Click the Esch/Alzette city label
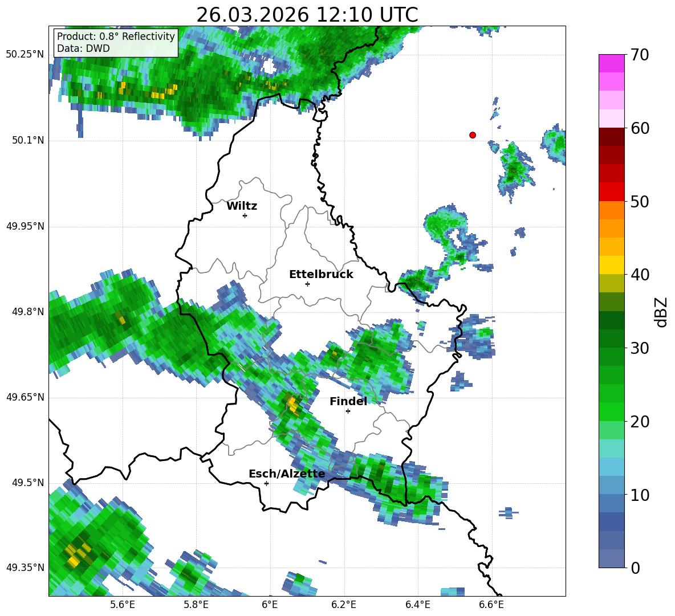The image size is (675, 616). click(x=287, y=474)
